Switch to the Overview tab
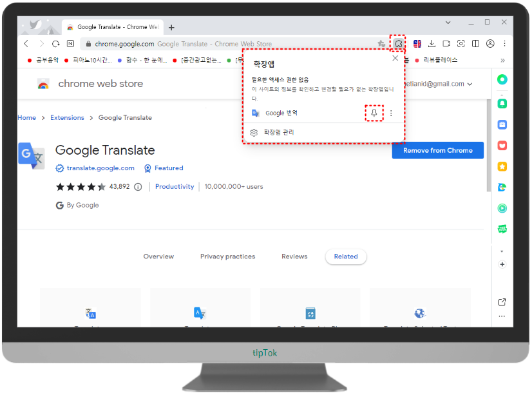This screenshot has height=393, width=532. tap(158, 256)
